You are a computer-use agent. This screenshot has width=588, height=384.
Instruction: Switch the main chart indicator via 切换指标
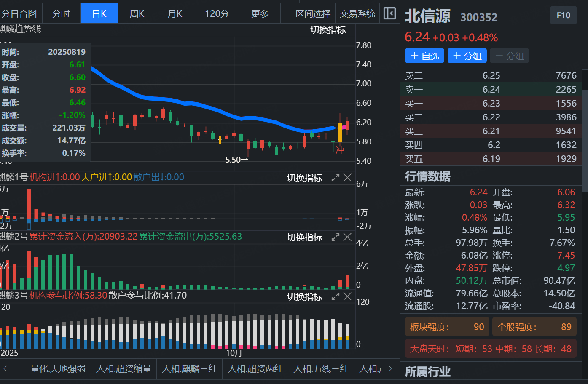pyautogui.click(x=328, y=30)
